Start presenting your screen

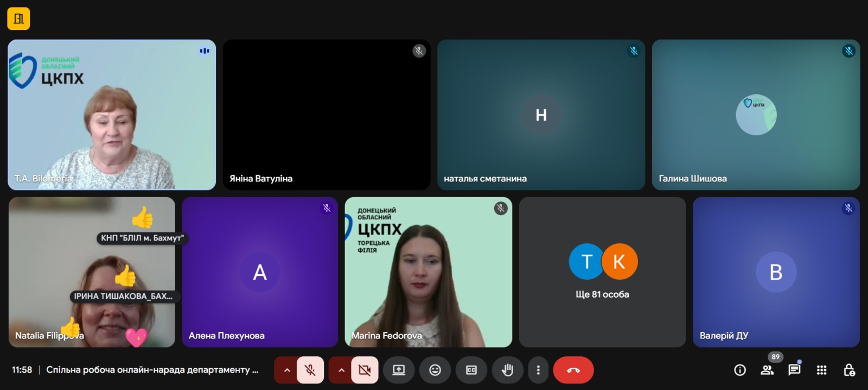pyautogui.click(x=399, y=370)
